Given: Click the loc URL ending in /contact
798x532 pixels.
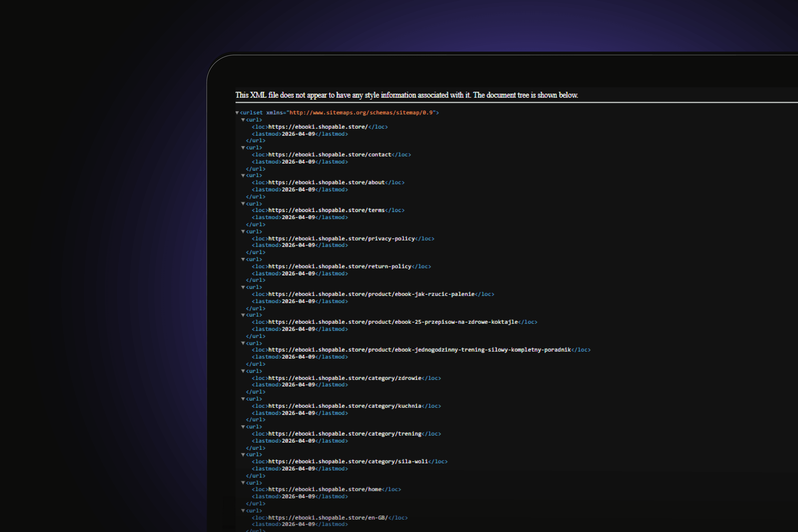Looking at the screenshot, I should point(330,155).
